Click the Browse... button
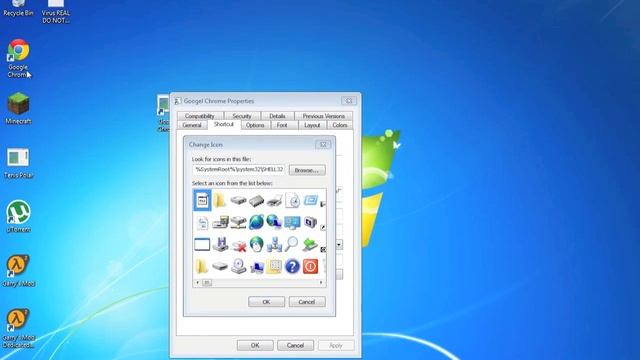640x360 pixels. 307,170
